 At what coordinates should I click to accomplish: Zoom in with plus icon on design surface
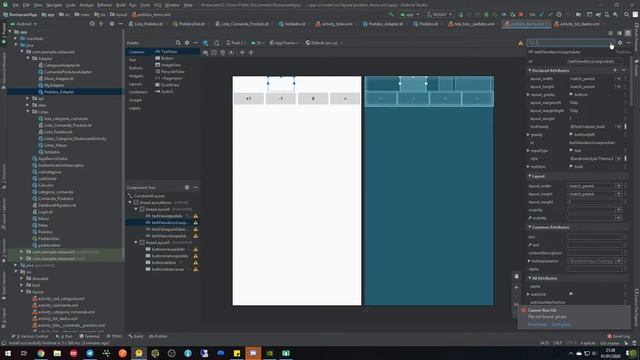516,287
